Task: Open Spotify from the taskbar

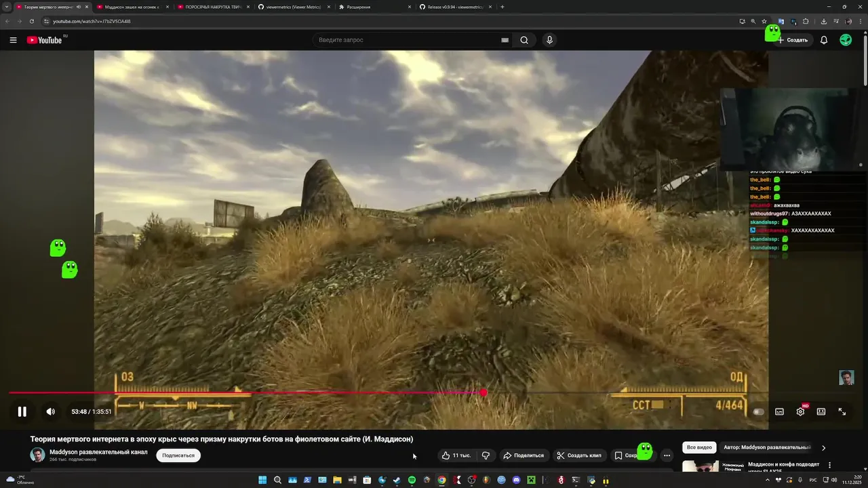Action: [412, 481]
